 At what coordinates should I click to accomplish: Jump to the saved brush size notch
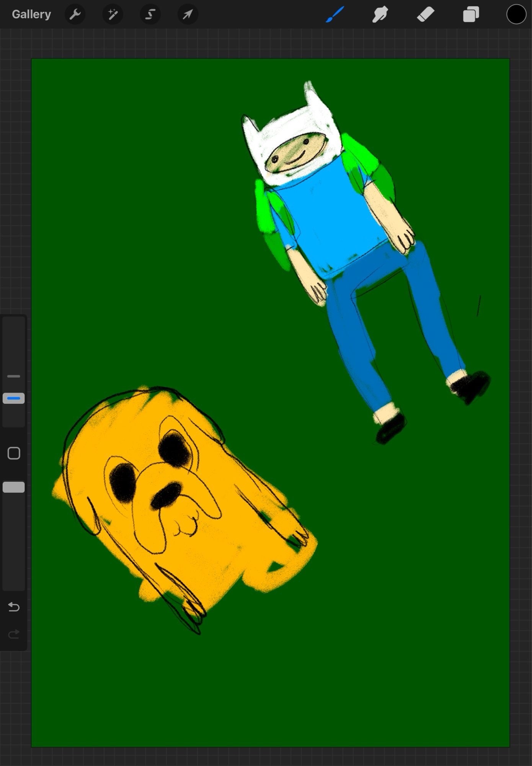coord(14,376)
